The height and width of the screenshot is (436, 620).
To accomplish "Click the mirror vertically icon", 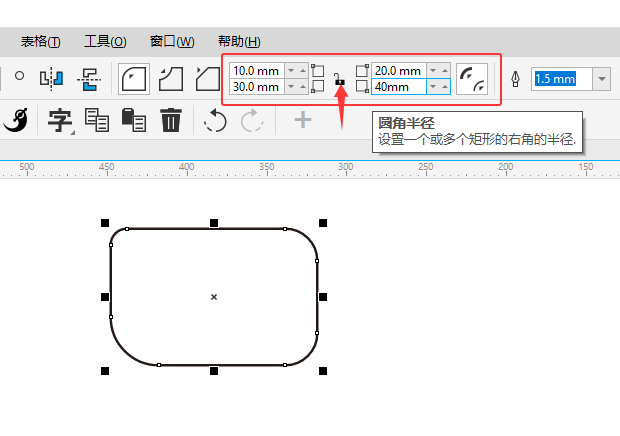I will 89,79.
